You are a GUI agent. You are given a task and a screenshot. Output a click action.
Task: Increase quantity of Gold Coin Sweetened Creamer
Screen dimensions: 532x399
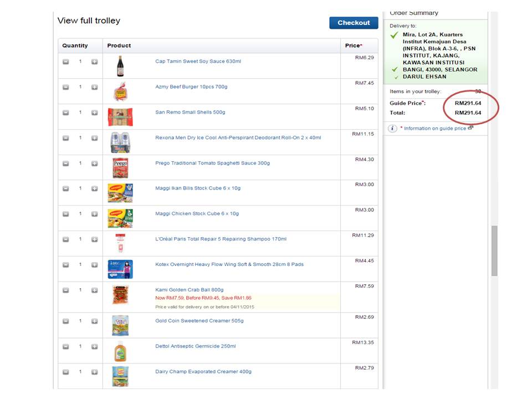point(94,321)
